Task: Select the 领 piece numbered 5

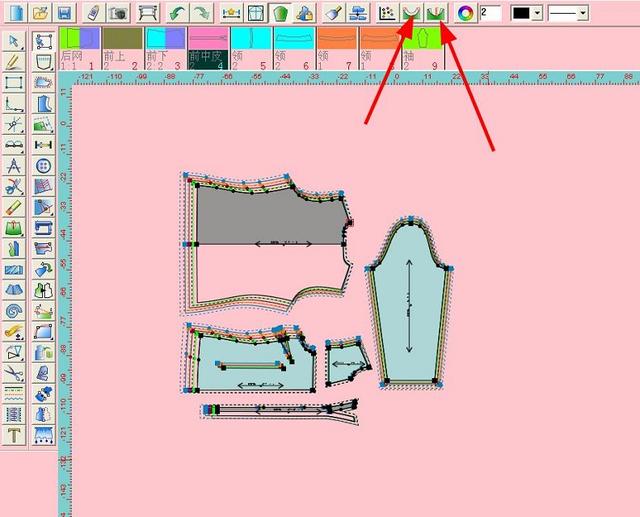Action: tap(251, 49)
